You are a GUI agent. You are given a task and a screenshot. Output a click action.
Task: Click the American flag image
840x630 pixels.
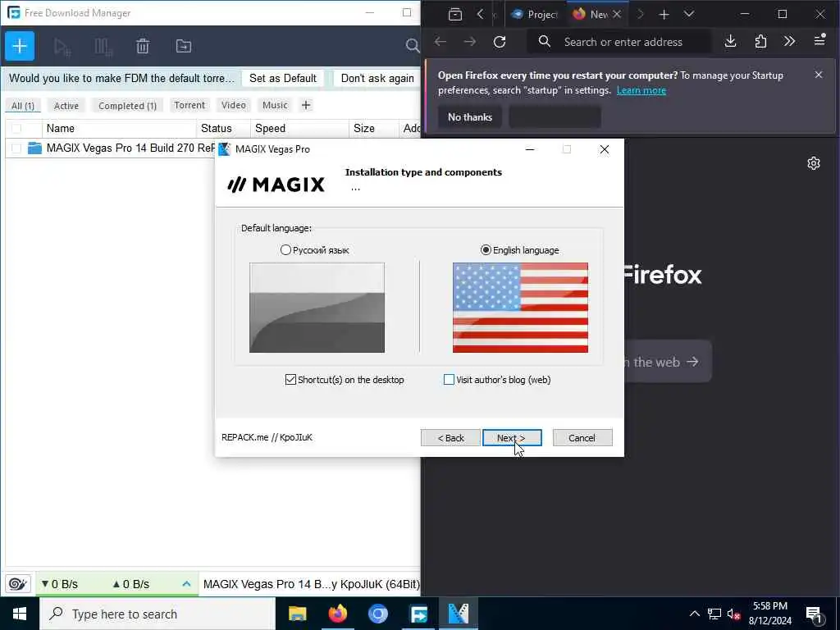point(520,308)
